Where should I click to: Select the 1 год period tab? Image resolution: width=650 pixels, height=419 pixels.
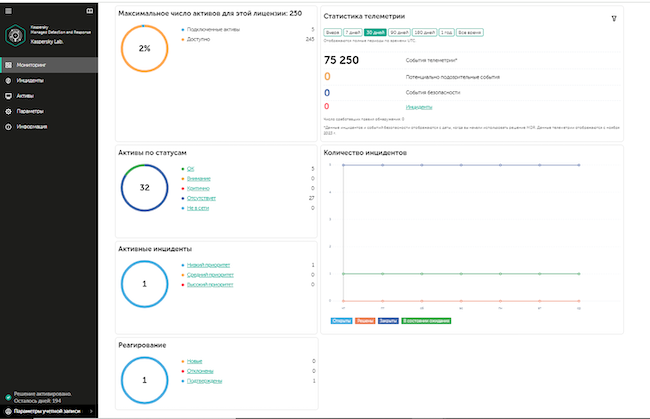pos(446,32)
